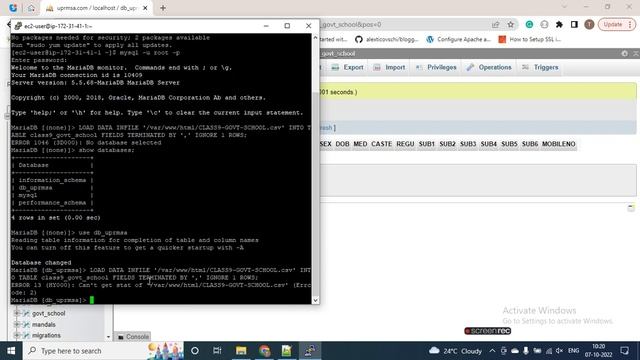Select the mandals table in navigation tree

click(x=44, y=324)
